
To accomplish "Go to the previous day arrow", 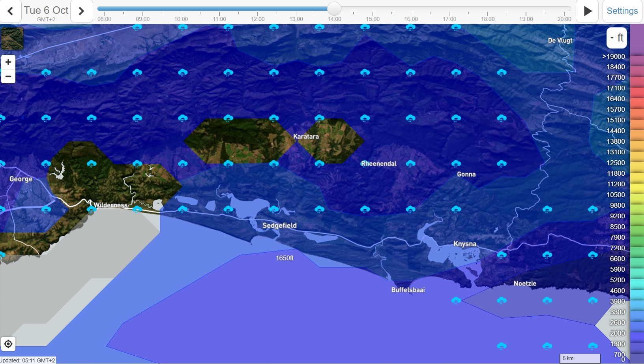I will 11,11.
